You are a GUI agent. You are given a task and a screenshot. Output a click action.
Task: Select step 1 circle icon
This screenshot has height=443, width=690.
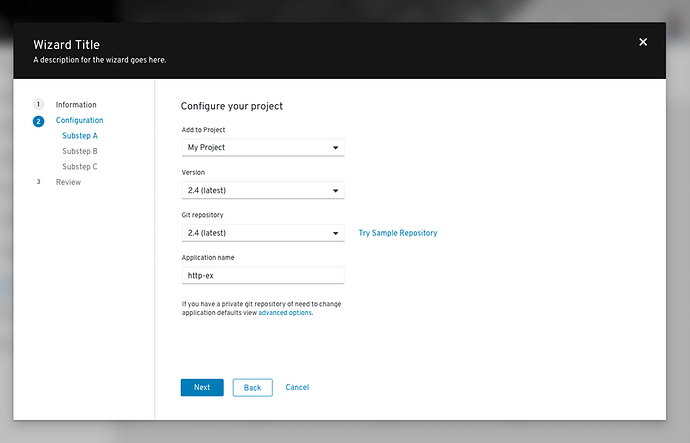[38, 104]
